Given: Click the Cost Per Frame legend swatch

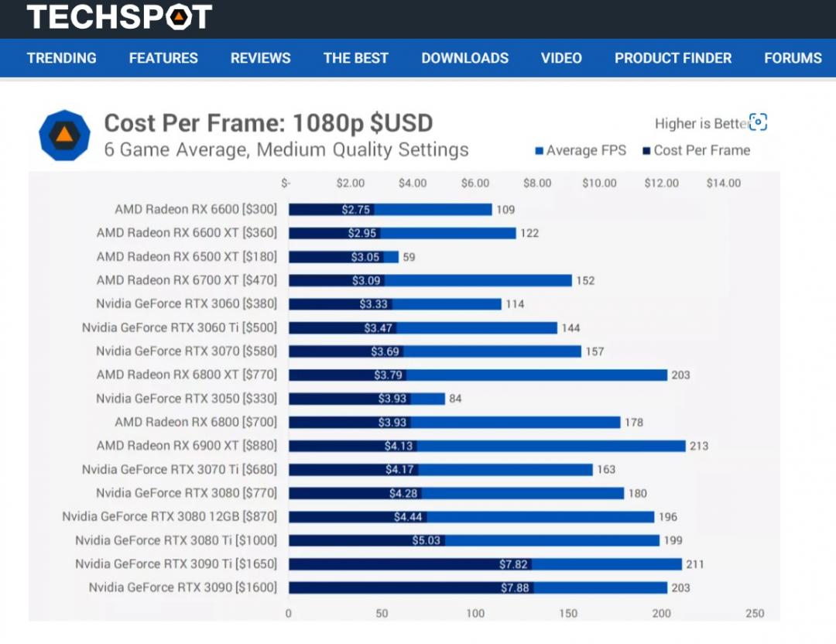Looking at the screenshot, I should click(646, 151).
